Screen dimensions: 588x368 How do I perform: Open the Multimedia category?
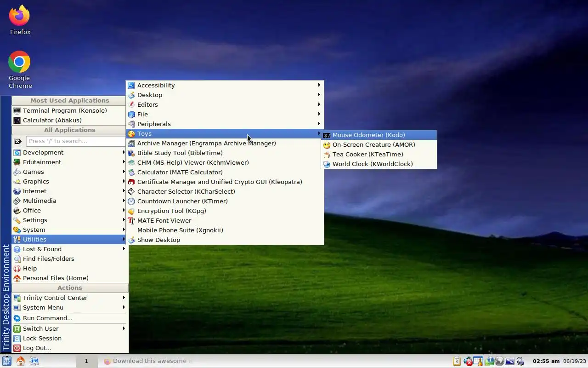coord(69,201)
